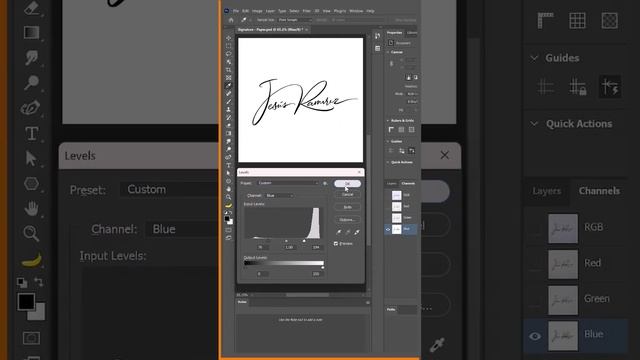Select the large Pen tool in enlarged background
This screenshot has height=360, width=640.
tap(31, 108)
